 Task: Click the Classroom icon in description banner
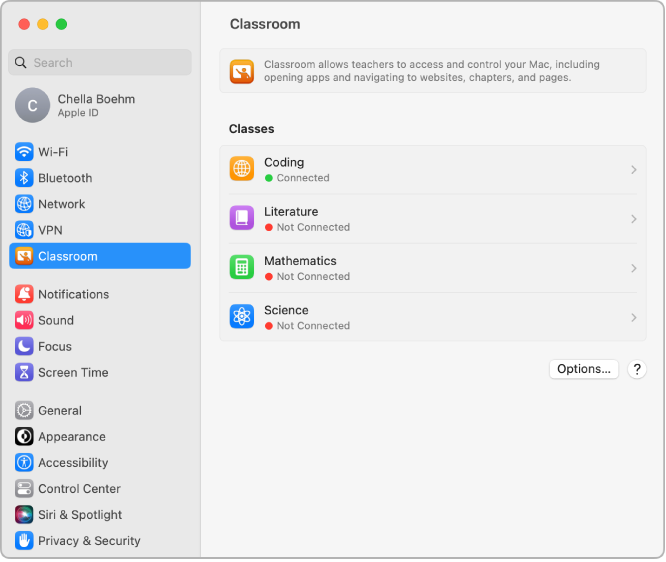pos(242,71)
